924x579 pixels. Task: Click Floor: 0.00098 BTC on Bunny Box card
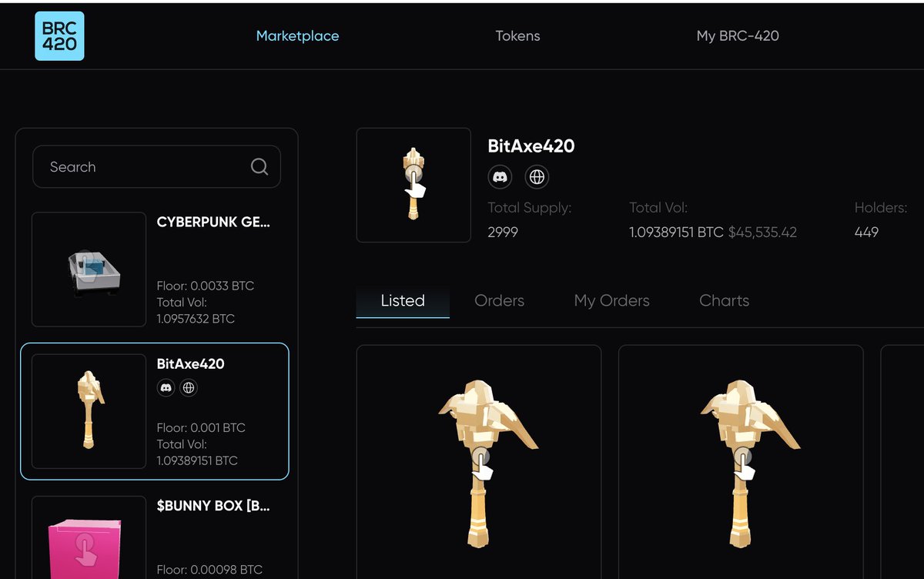[209, 570]
